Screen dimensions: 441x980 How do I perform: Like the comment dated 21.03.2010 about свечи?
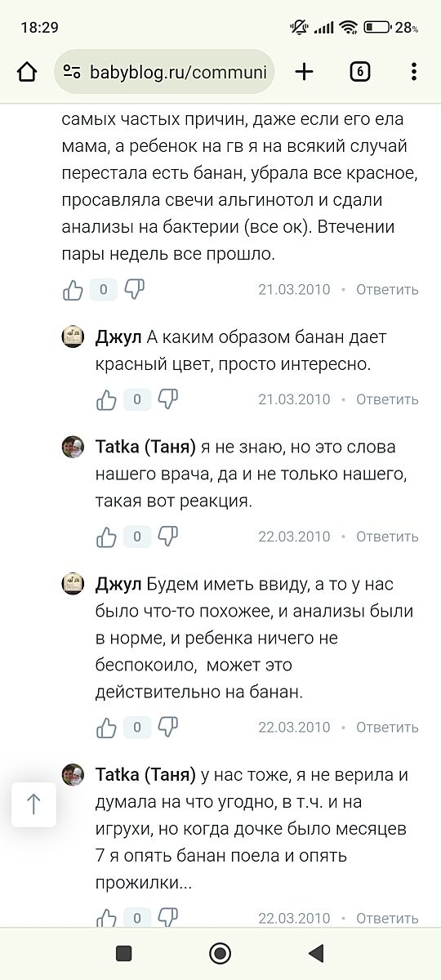point(73,289)
